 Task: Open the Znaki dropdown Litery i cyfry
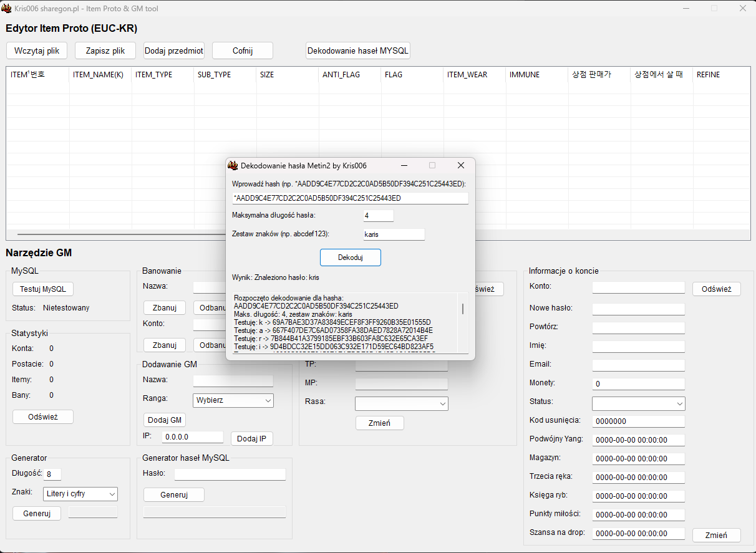click(80, 494)
